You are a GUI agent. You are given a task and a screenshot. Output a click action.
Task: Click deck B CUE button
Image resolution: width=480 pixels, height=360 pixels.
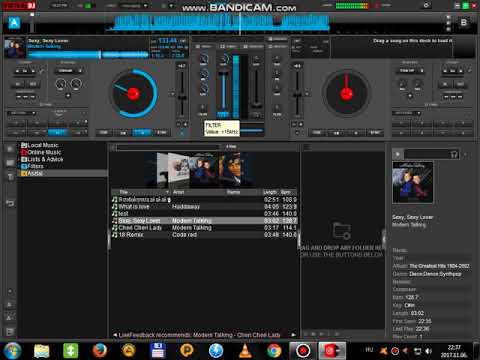click(x=317, y=133)
